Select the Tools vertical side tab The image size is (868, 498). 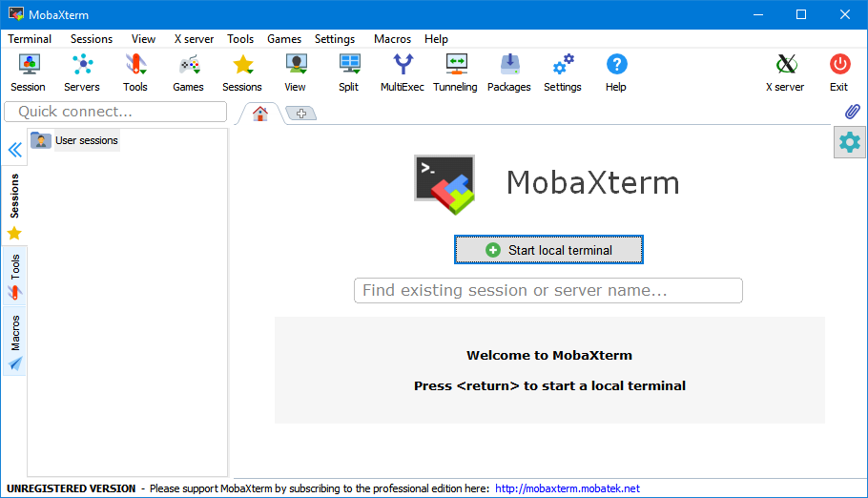point(14,276)
